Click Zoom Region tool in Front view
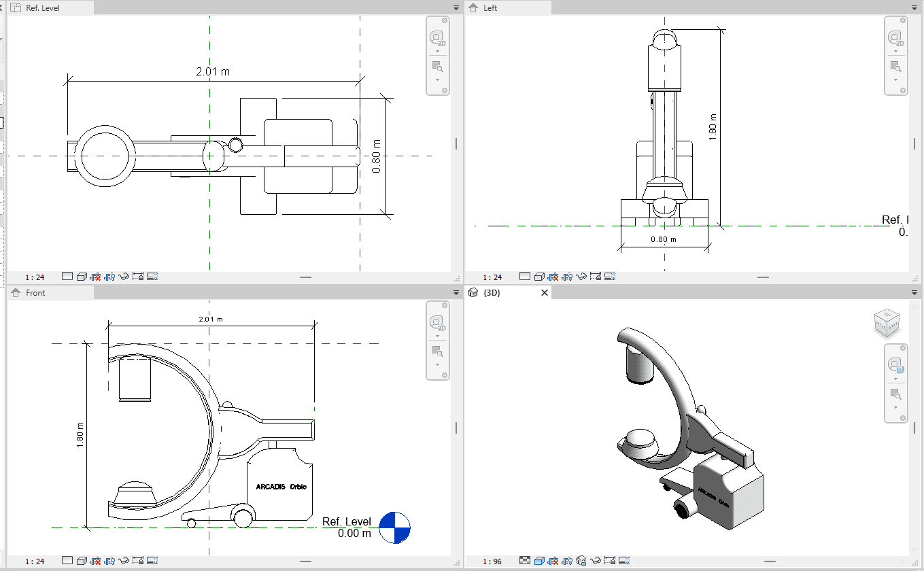Viewport: 924px width, 571px height. 438,351
